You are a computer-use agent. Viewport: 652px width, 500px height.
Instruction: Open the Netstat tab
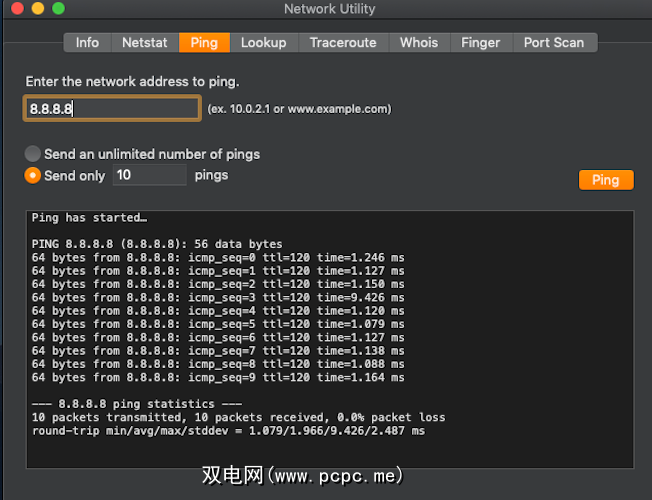tap(145, 42)
